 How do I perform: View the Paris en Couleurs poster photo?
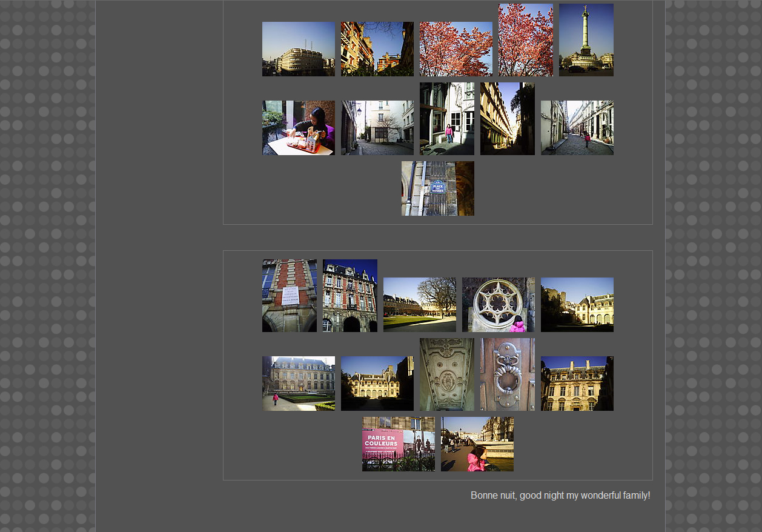(398, 444)
